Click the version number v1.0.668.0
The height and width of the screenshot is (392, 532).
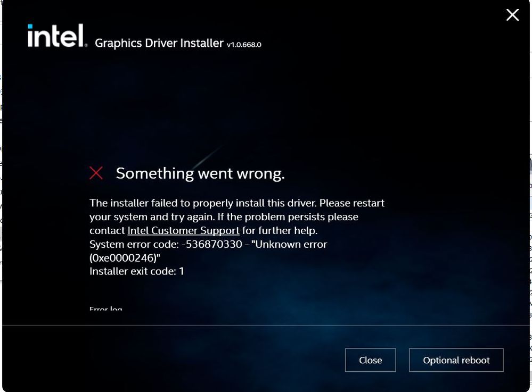244,44
